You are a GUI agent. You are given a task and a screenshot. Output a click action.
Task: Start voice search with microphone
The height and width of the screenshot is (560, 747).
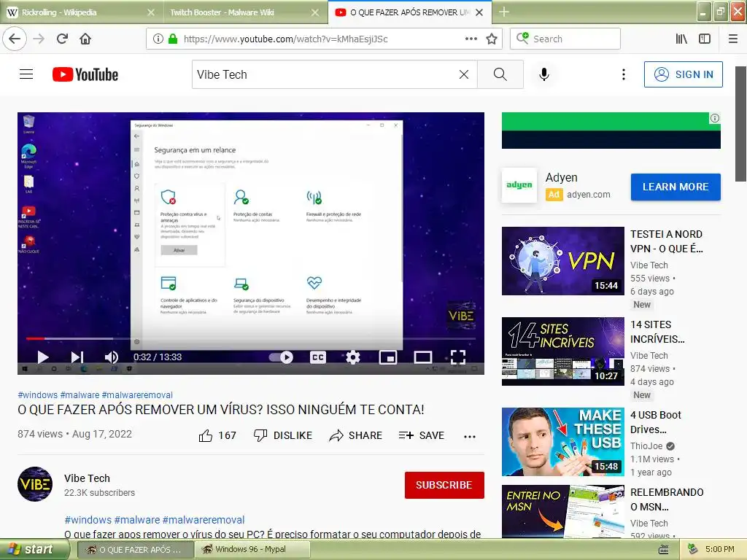(x=544, y=74)
